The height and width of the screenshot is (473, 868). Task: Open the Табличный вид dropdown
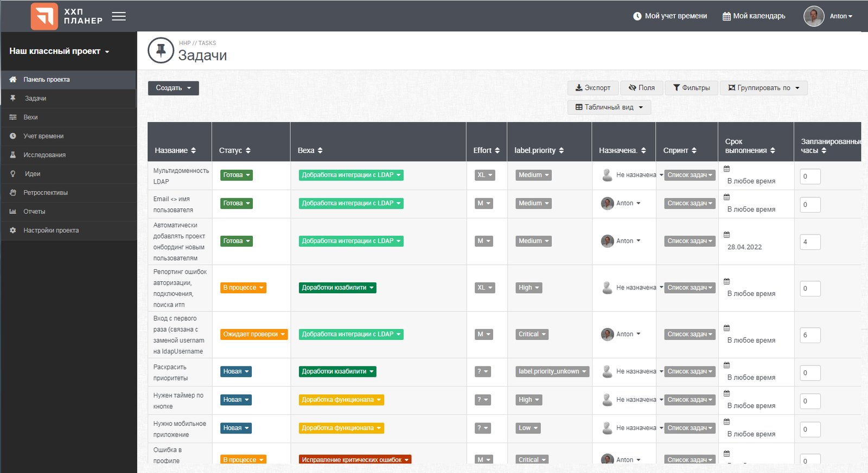coord(609,108)
